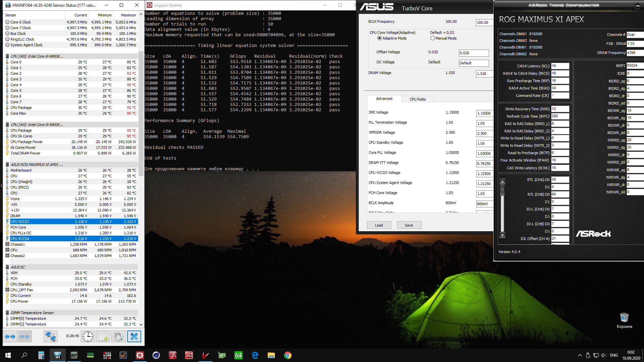This screenshot has height=362, width=644.
Task: Switch to the Advanced tab in TurboV Core
Action: tap(384, 99)
